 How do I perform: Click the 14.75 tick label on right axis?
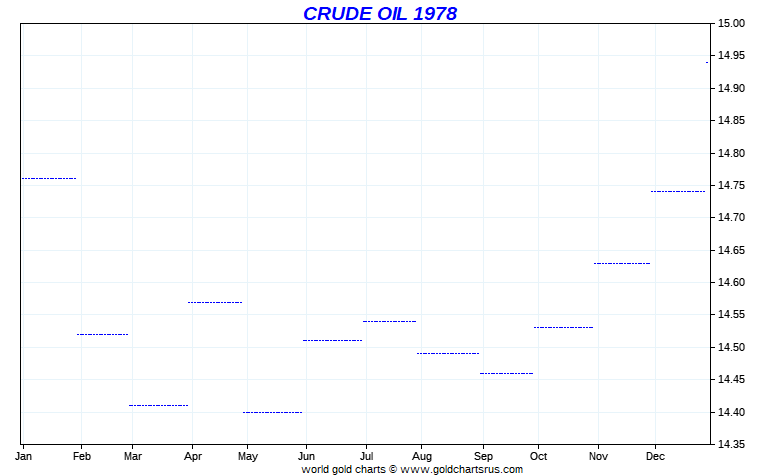[x=731, y=185]
